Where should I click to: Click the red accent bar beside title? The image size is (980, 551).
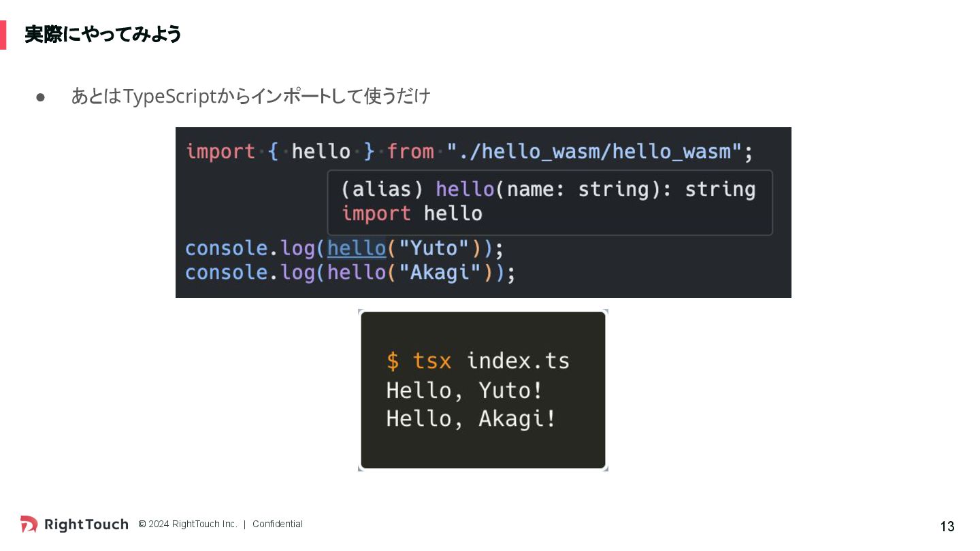tap(3, 35)
